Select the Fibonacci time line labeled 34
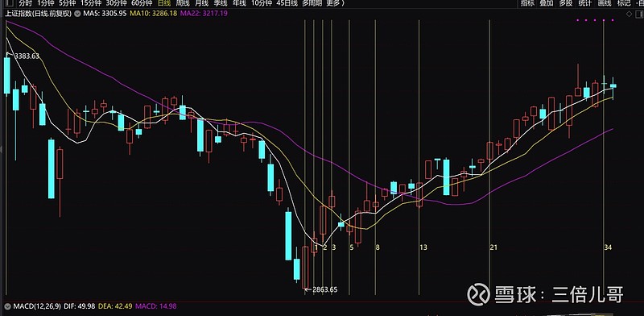The image size is (644, 316). pos(604,157)
